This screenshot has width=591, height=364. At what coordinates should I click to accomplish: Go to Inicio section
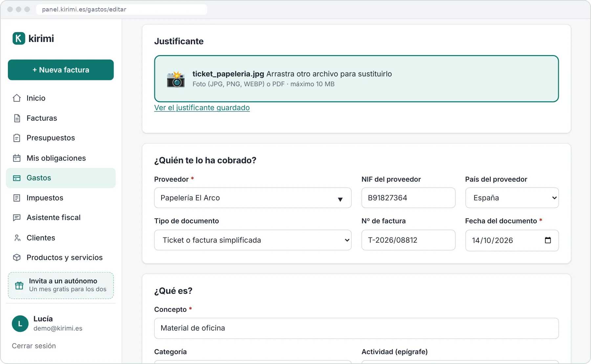click(61, 98)
